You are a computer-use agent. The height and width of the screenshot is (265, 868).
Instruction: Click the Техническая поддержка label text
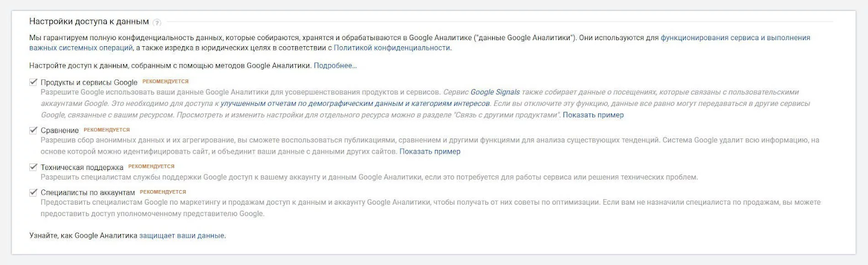click(82, 167)
